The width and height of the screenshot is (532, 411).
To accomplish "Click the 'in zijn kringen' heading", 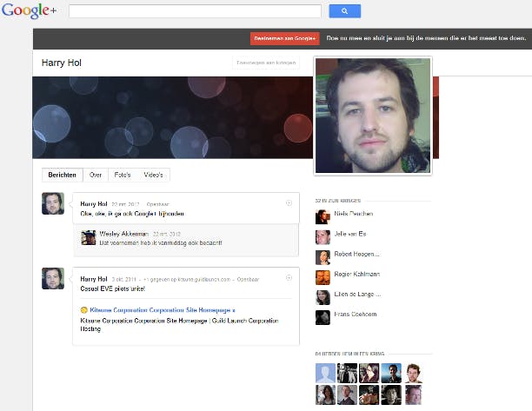I will click(338, 201).
